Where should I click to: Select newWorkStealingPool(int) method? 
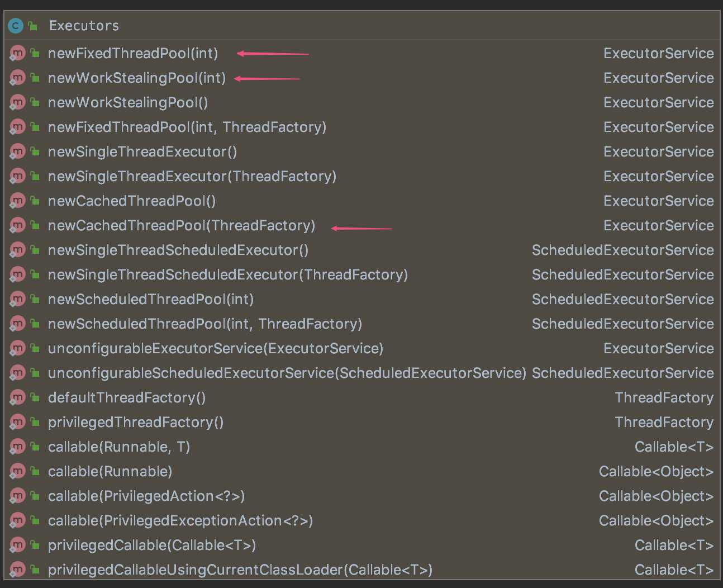coord(137,78)
